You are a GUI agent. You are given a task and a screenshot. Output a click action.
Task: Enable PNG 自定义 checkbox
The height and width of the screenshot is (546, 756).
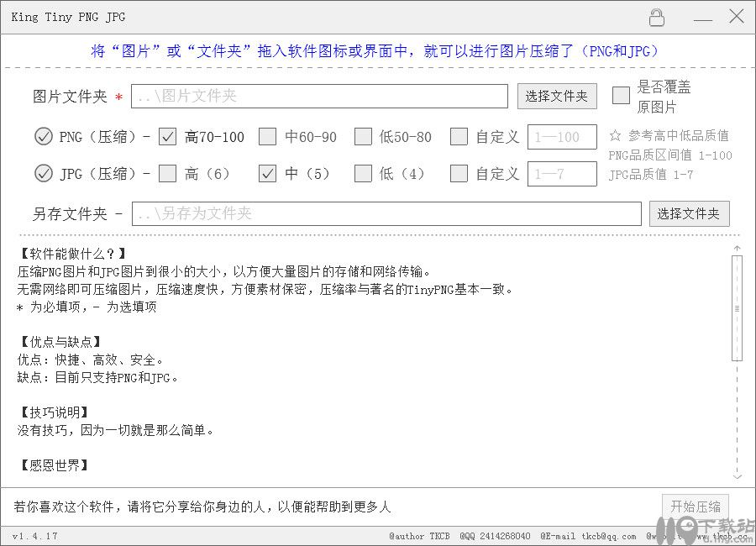tap(459, 137)
